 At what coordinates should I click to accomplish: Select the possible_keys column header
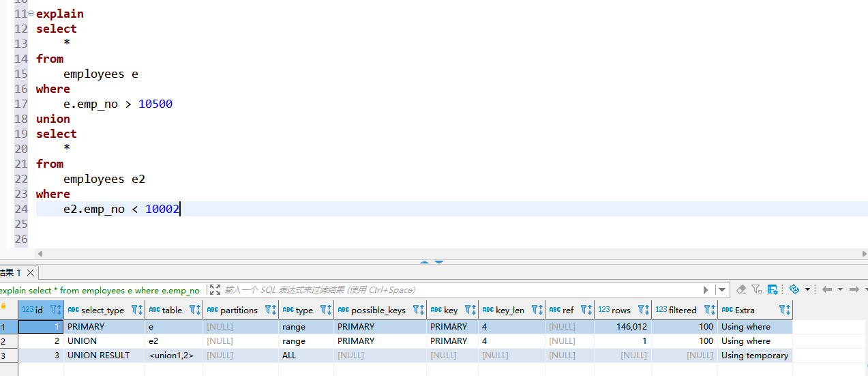[x=378, y=310]
